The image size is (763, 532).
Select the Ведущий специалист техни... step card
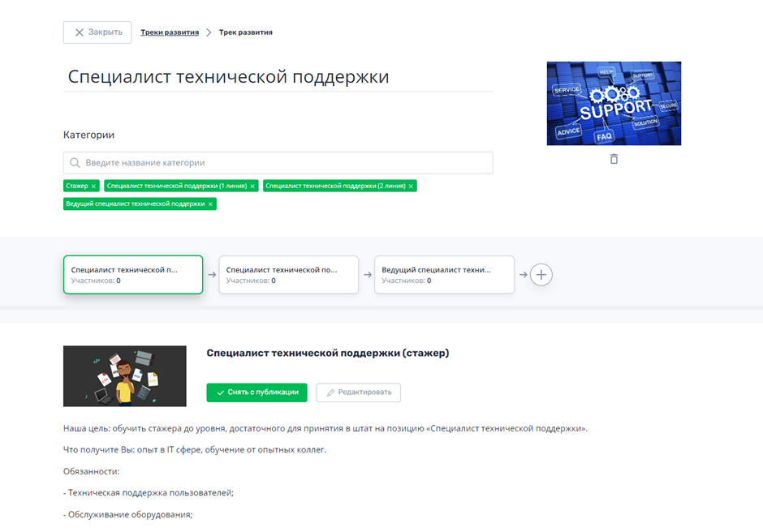[444, 275]
